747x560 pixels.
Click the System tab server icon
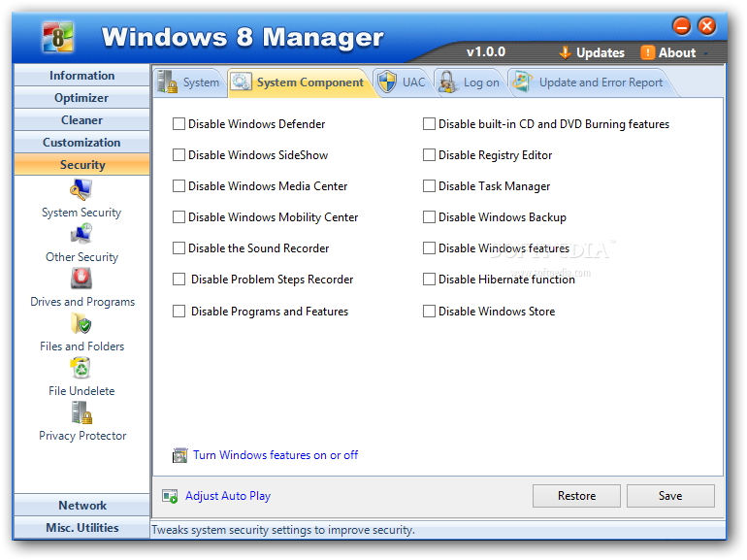click(167, 82)
